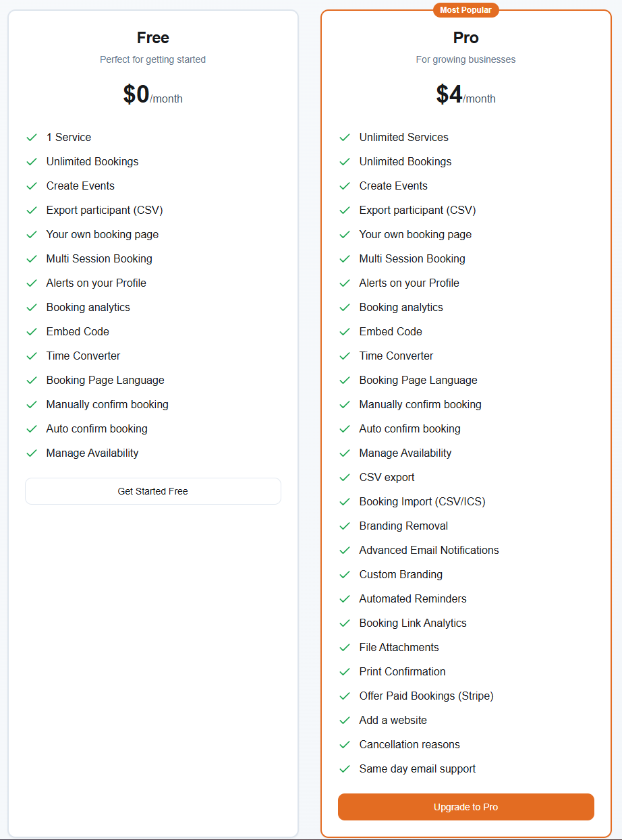Click the $0/month price text
The image size is (622, 840).
pyautogui.click(x=153, y=95)
